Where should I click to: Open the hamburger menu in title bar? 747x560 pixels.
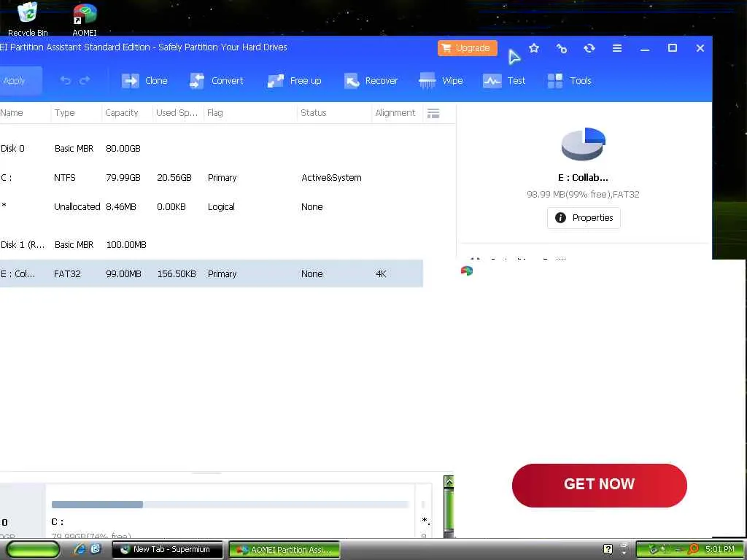(617, 48)
